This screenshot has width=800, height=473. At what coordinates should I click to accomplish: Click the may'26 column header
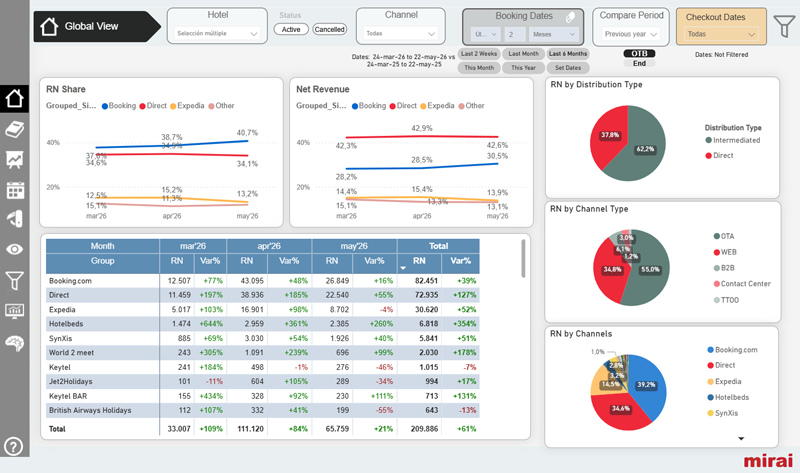point(354,246)
